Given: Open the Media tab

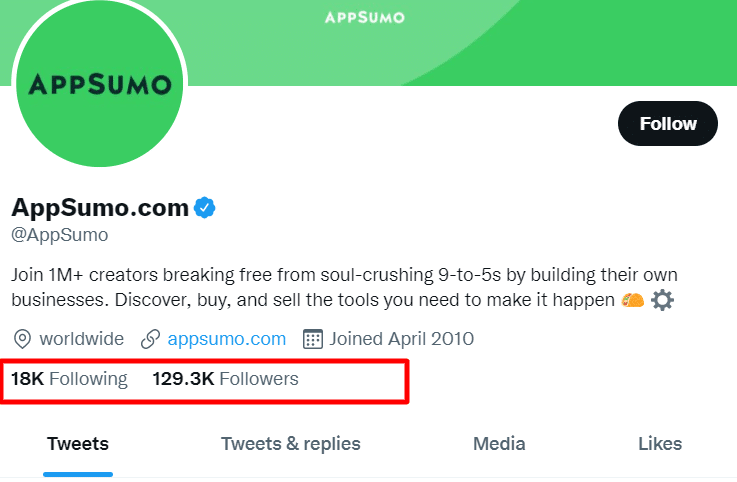Looking at the screenshot, I should (x=499, y=444).
